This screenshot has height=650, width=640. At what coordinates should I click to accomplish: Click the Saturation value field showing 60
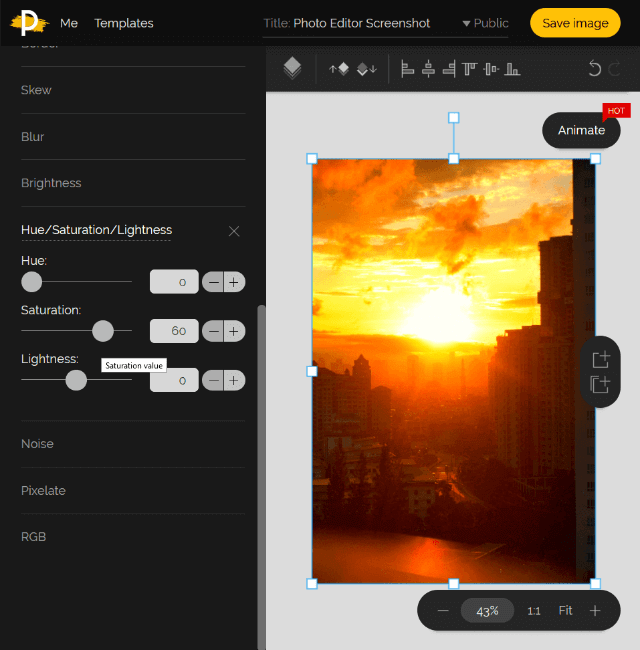(x=174, y=331)
